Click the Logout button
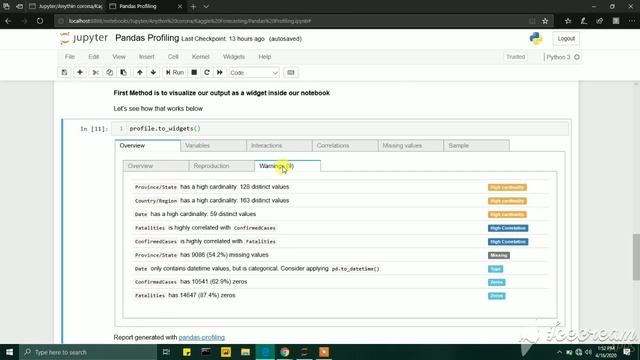640x360 pixels. (566, 38)
